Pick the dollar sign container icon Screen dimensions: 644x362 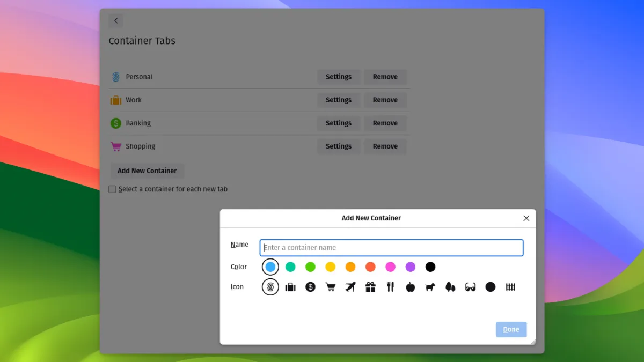(x=310, y=287)
